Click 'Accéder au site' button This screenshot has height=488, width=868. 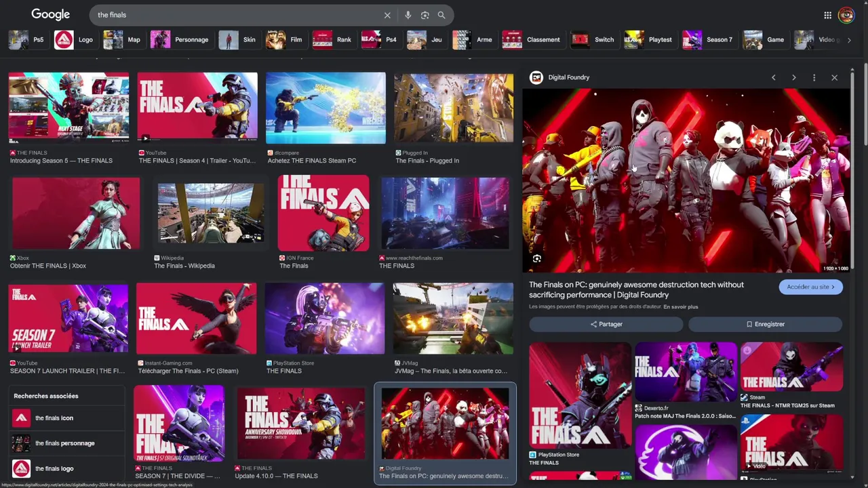pos(810,287)
